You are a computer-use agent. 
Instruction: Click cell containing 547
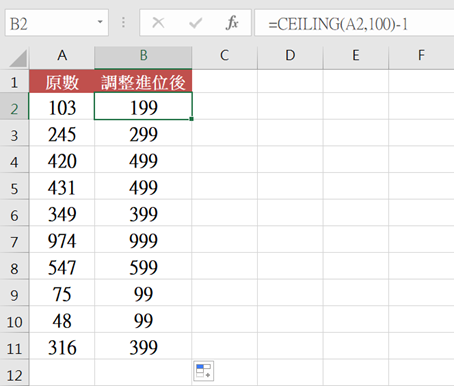(62, 267)
